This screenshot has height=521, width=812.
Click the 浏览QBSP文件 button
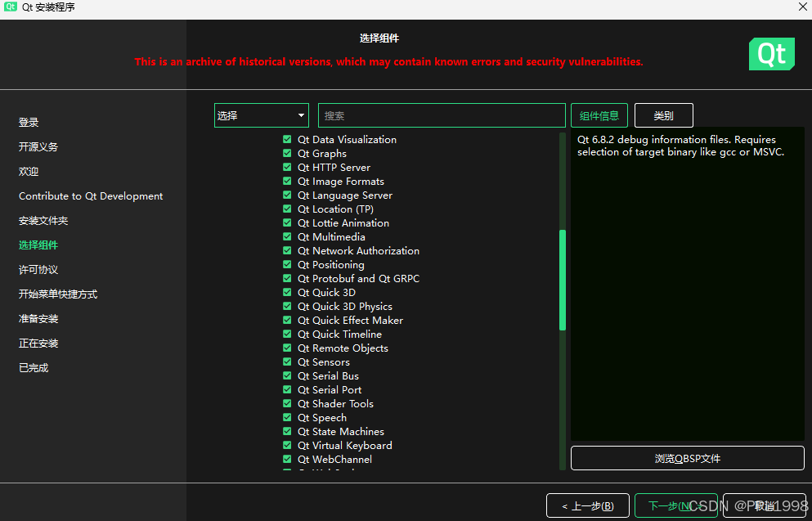[687, 458]
